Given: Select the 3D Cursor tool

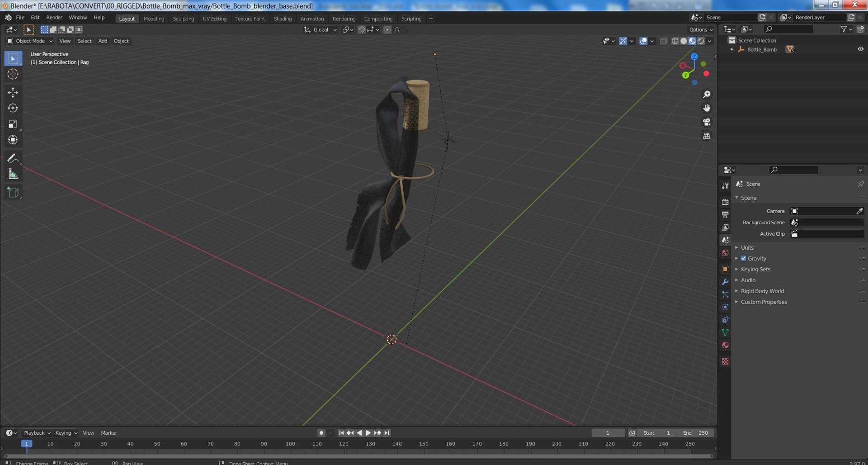Looking at the screenshot, I should coord(13,74).
